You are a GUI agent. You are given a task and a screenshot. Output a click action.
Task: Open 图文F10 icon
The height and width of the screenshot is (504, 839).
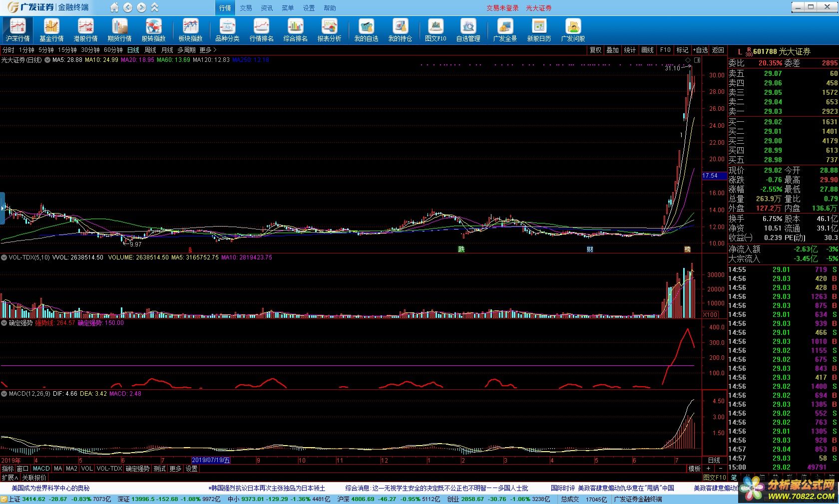pos(435,30)
